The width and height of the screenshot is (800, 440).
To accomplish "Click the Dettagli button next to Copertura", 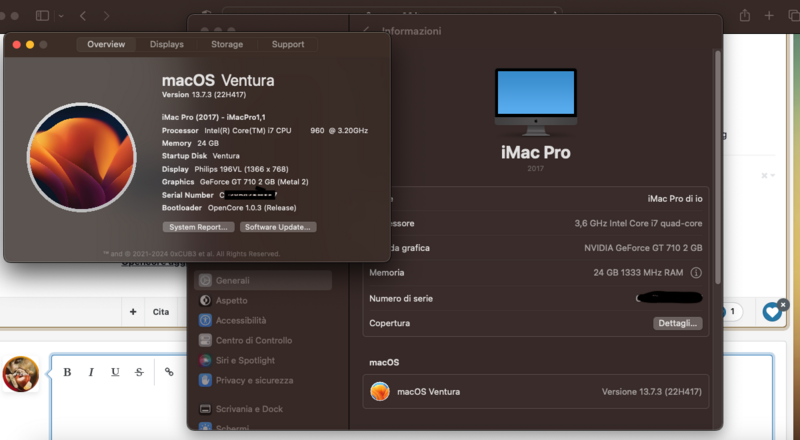I will [x=678, y=323].
